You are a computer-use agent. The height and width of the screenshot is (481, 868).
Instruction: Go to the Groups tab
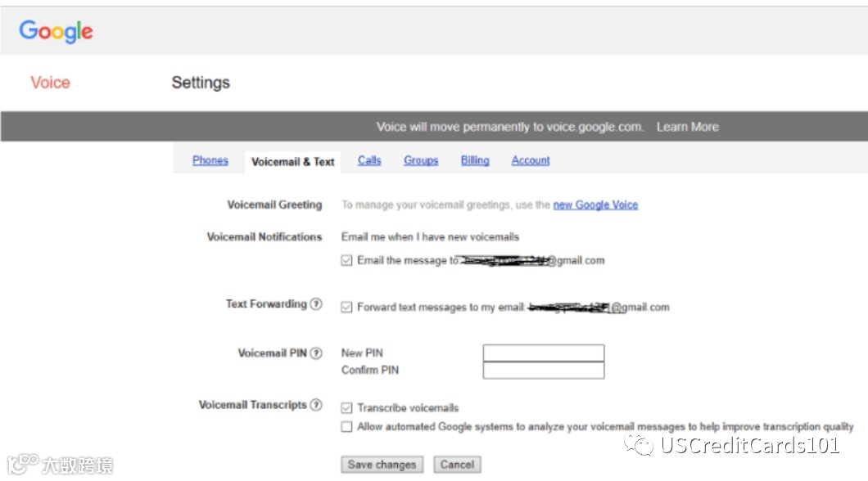point(421,160)
